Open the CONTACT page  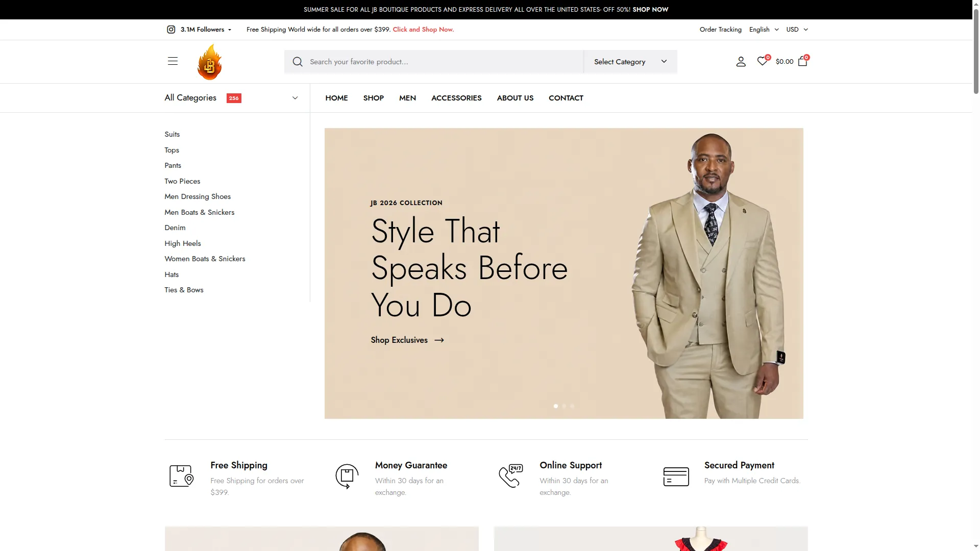click(x=566, y=98)
